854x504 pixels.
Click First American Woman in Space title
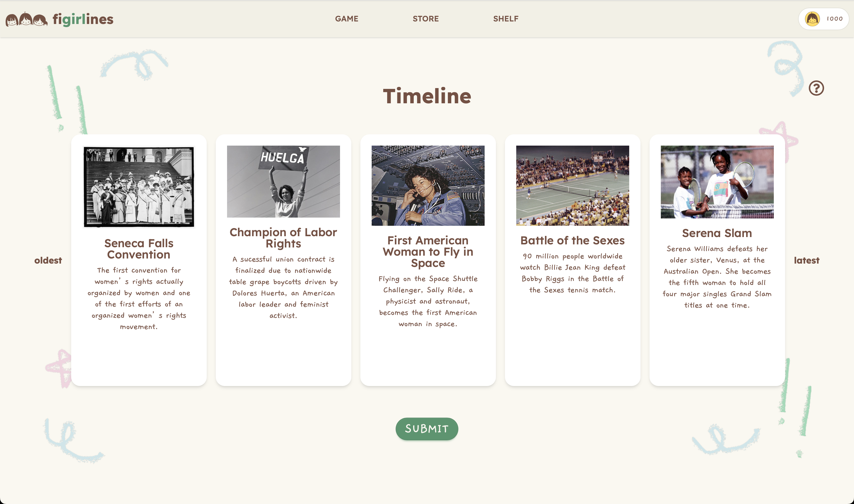click(x=428, y=252)
